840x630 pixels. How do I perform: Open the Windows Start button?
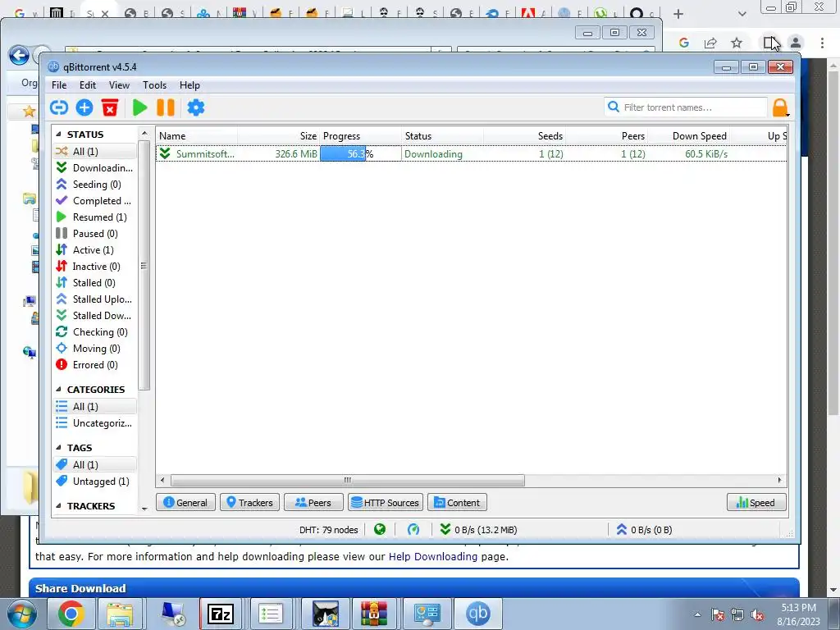click(x=22, y=614)
